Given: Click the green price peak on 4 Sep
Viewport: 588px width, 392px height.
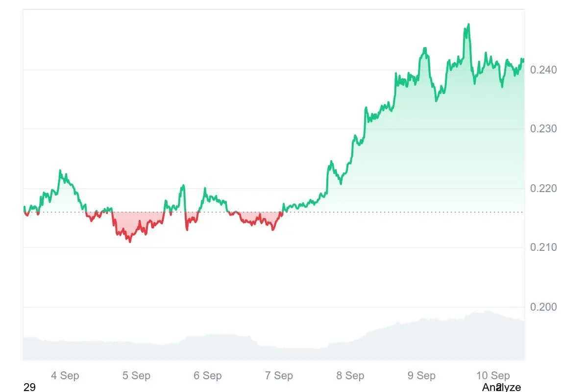Looking at the screenshot, I should point(60,171).
